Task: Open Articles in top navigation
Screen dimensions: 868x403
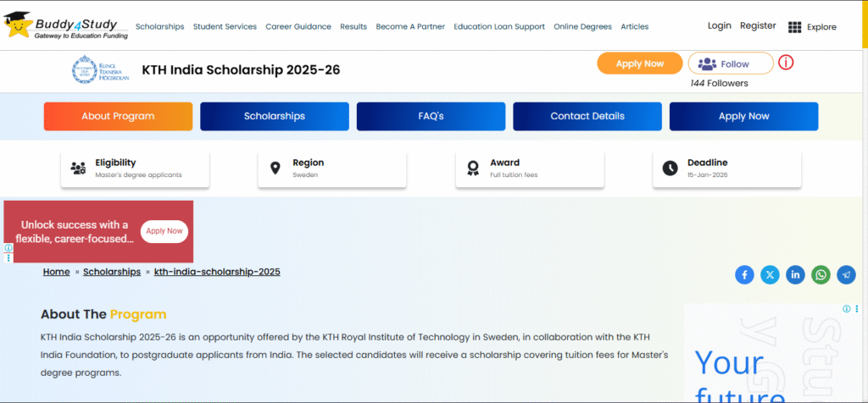Action: 634,26
